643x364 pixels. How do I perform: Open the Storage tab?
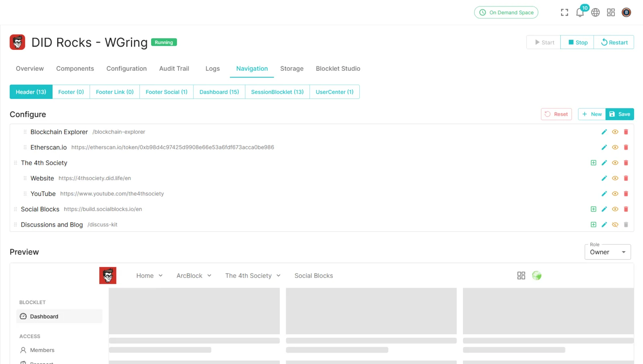click(292, 69)
